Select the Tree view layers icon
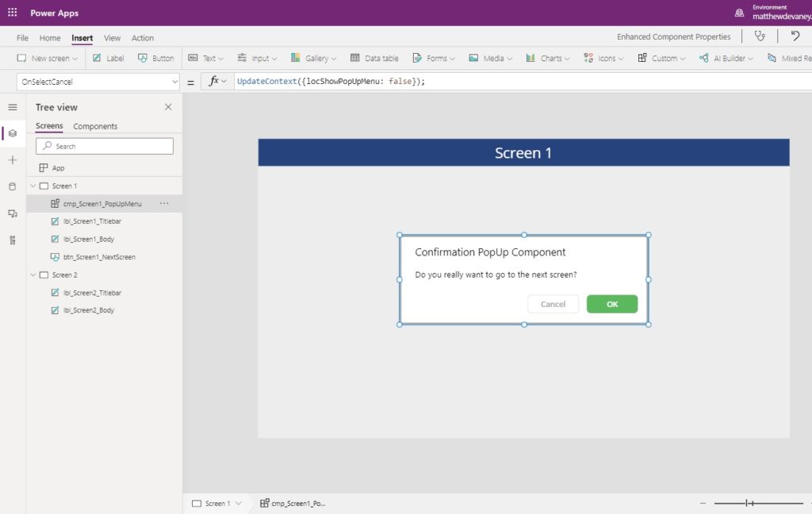 13,134
